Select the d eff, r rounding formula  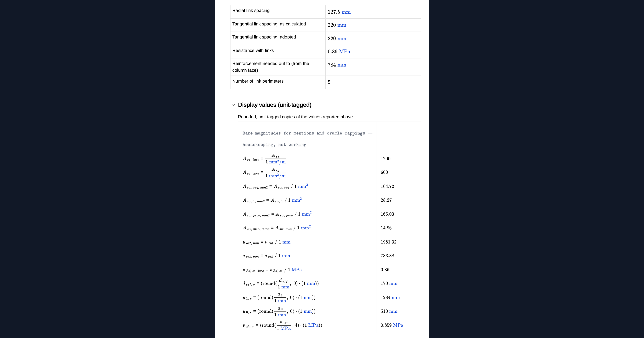click(x=280, y=284)
